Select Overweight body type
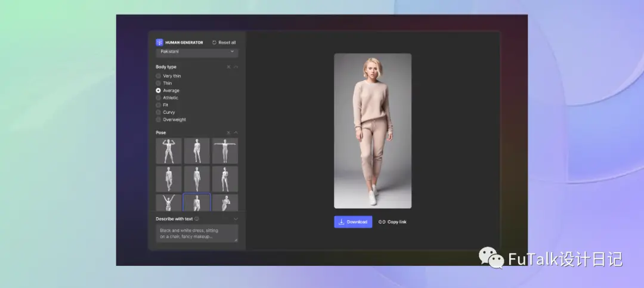 171,120
